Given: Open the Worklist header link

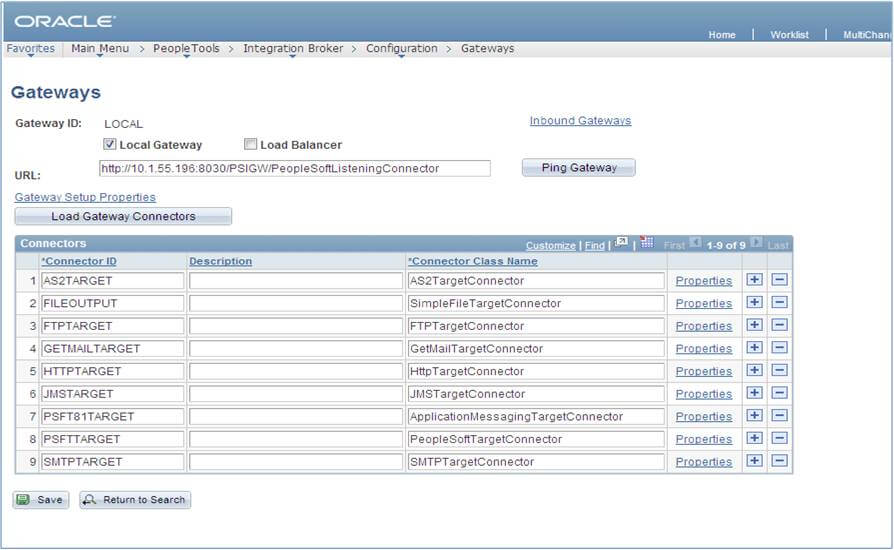Looking at the screenshot, I should [x=789, y=35].
